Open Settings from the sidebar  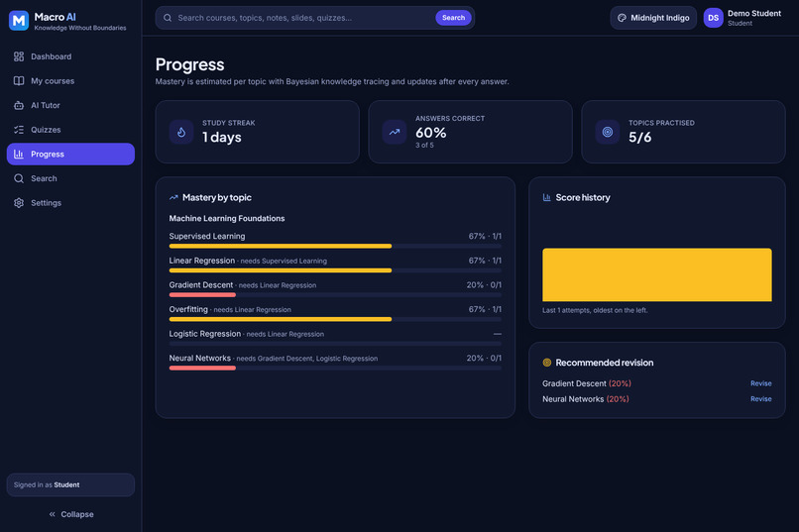pyautogui.click(x=70, y=203)
